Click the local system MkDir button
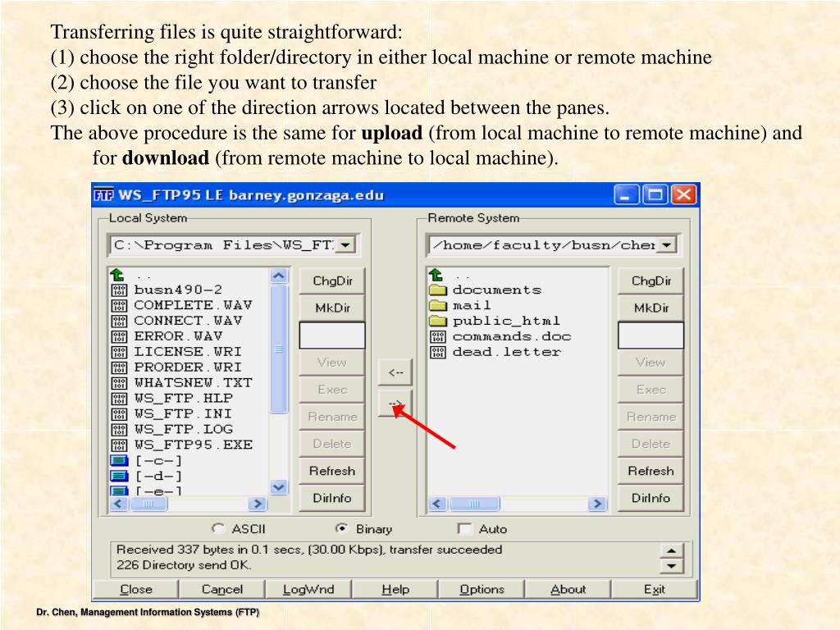 [332, 308]
